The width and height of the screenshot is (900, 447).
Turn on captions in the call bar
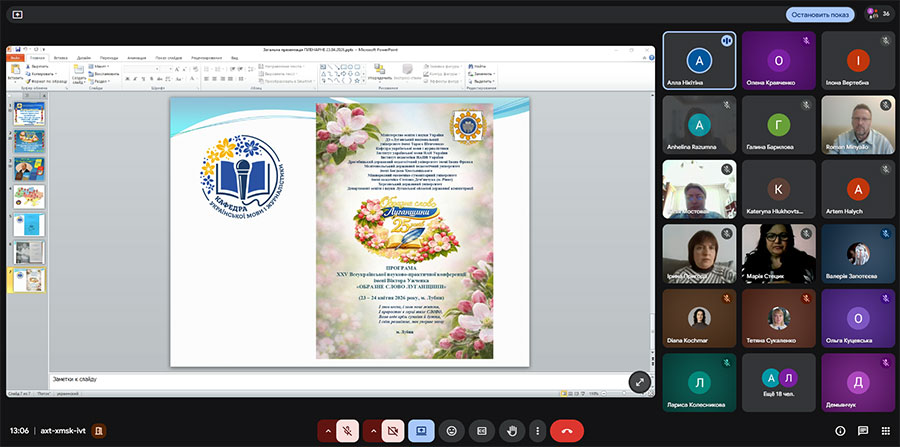coord(481,430)
